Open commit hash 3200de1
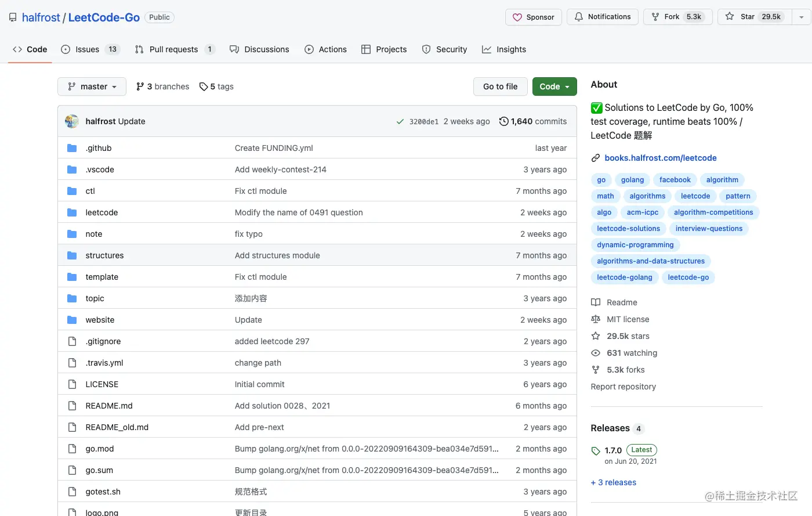This screenshot has width=812, height=516. coord(424,122)
